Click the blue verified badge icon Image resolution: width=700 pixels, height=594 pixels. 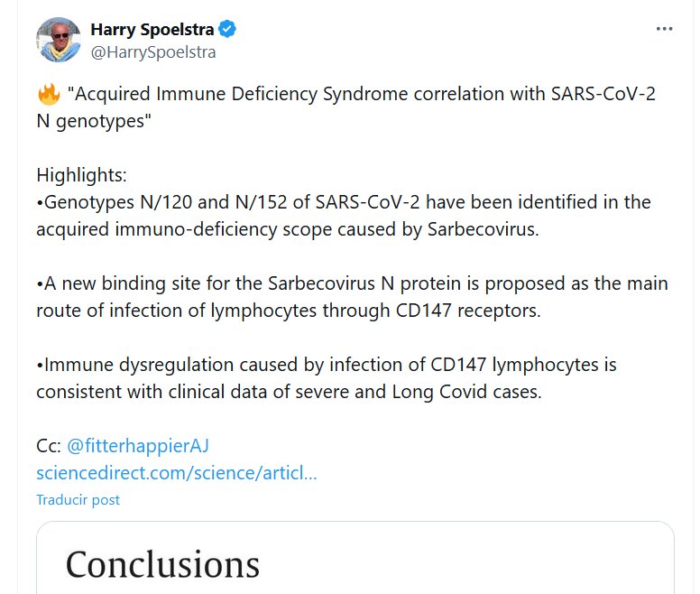[229, 30]
